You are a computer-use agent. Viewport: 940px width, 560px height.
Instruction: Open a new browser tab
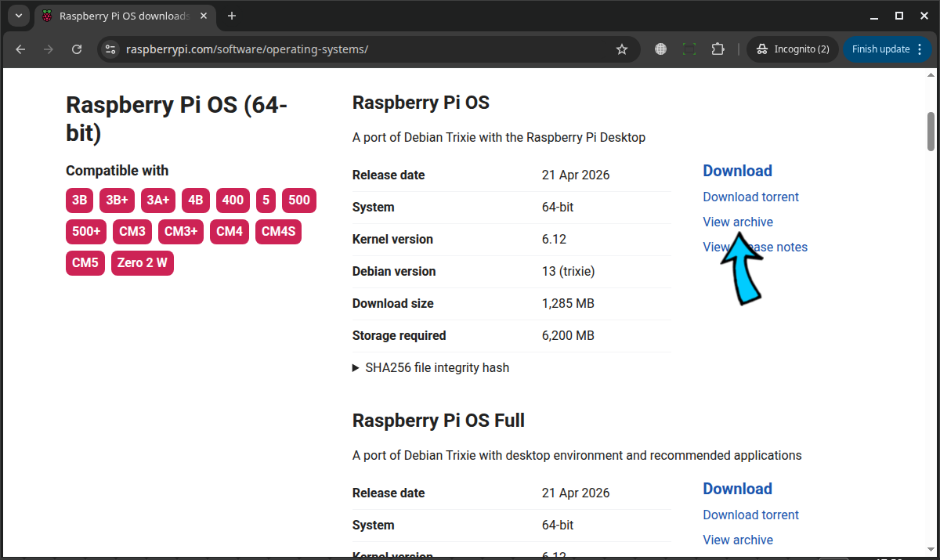tap(232, 16)
